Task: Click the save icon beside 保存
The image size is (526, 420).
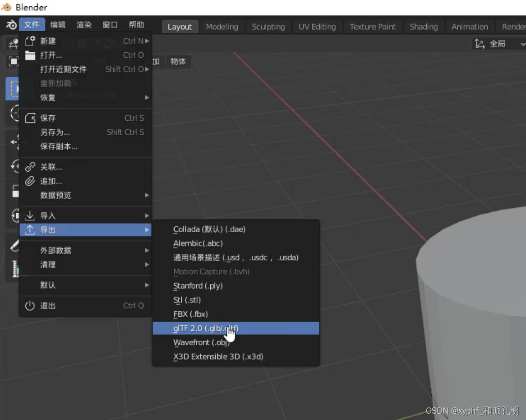Action: click(x=30, y=118)
